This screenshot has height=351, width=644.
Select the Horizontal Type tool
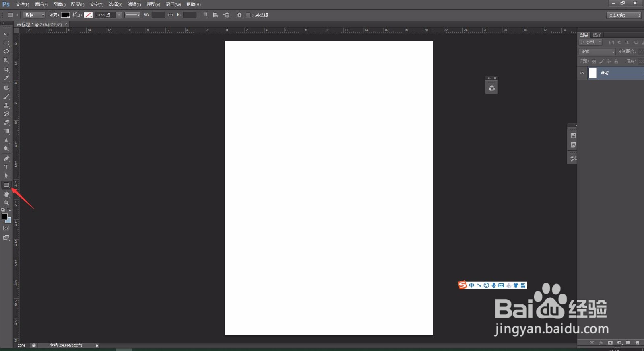click(x=6, y=167)
